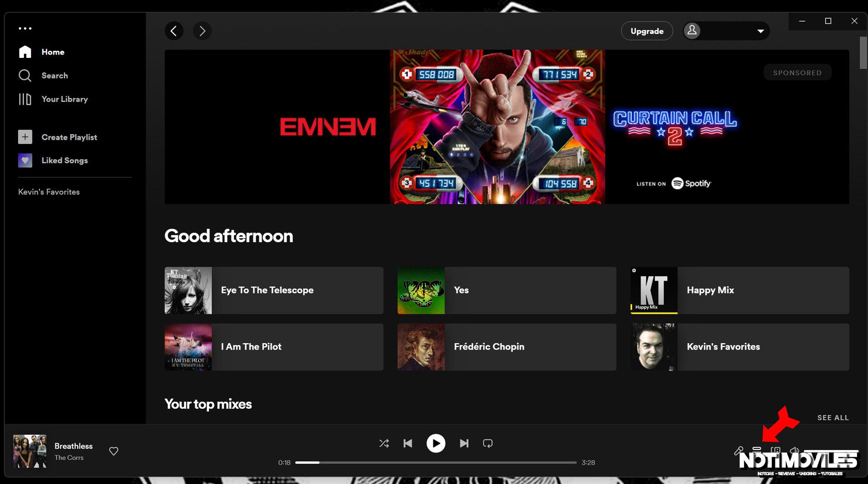Click the song progress bar
This screenshot has width=868, height=484.
pyautogui.click(x=436, y=463)
